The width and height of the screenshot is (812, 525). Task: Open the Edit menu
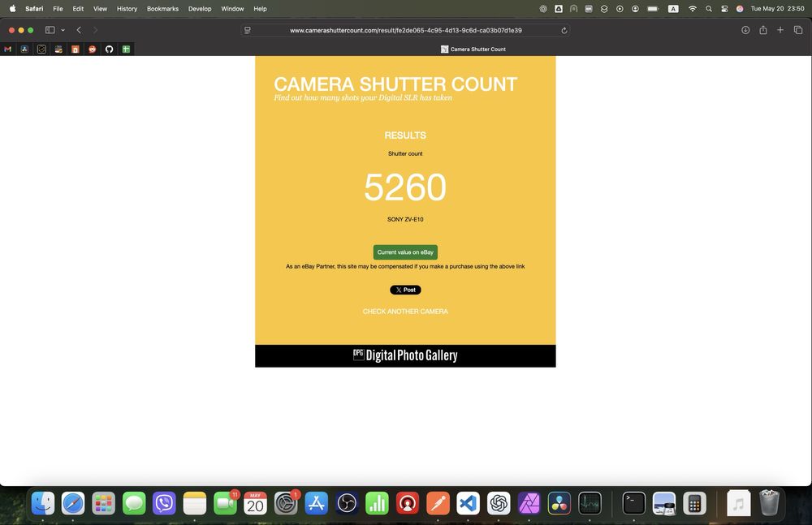tap(78, 9)
